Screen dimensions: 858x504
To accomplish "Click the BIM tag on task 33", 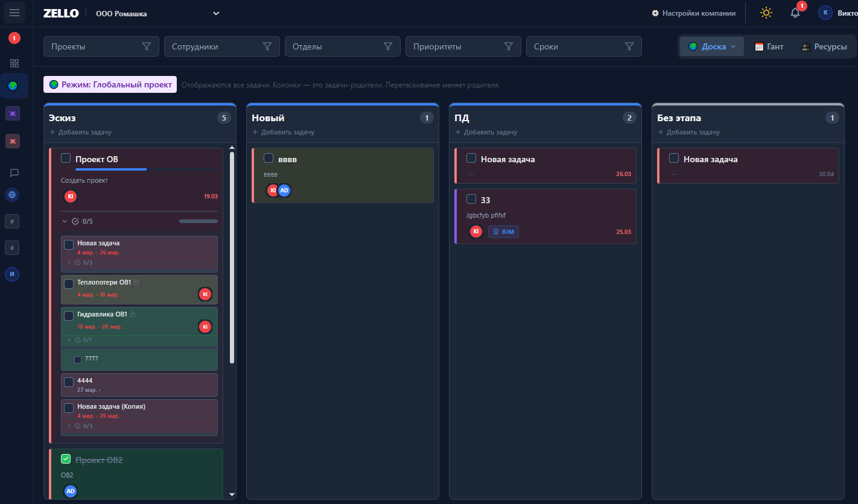I will click(503, 232).
